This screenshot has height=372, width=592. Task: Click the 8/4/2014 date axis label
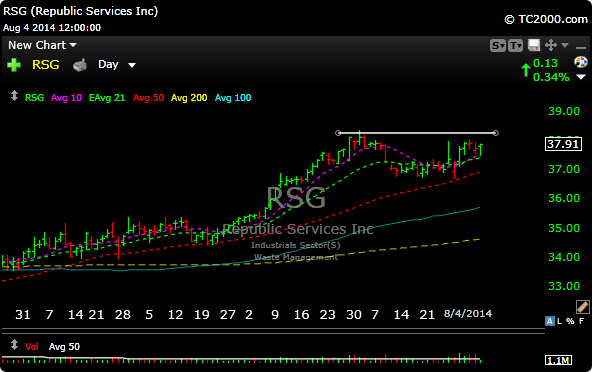[468, 313]
